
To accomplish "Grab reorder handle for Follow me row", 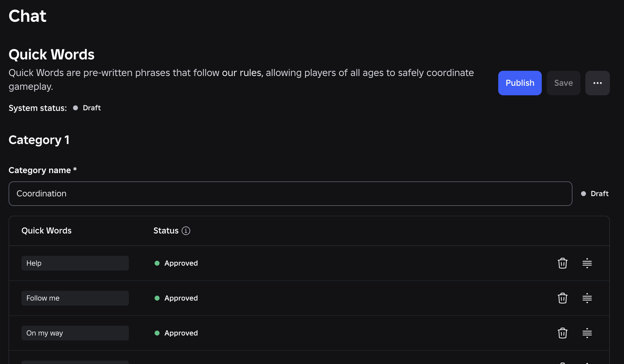I will [587, 298].
